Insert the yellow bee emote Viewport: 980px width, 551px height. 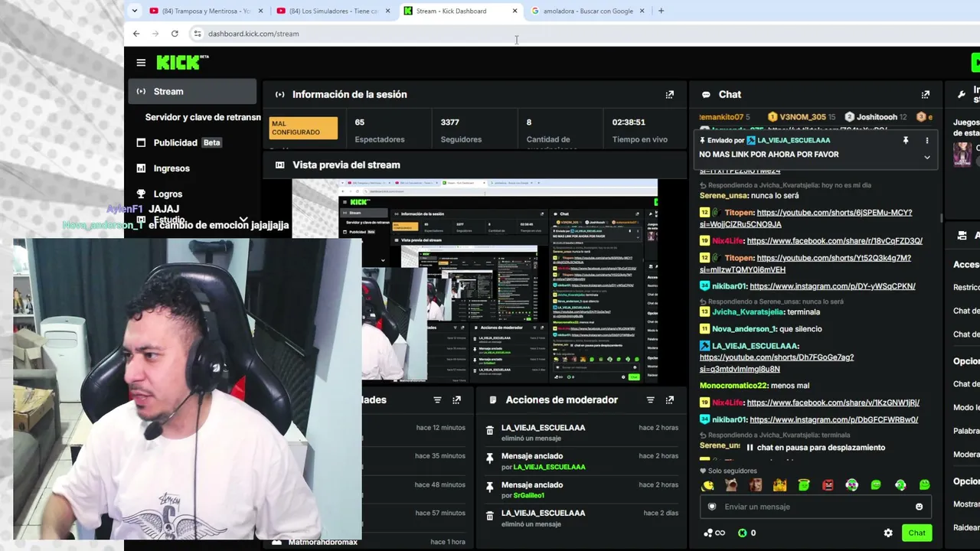[708, 485]
